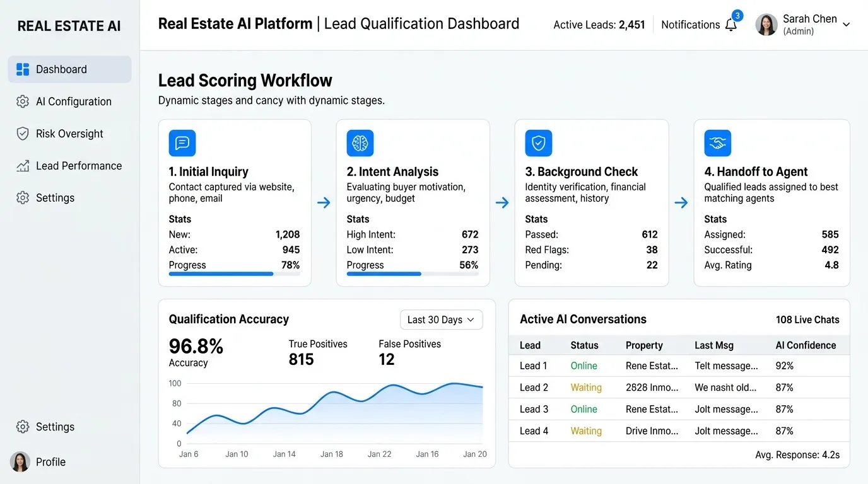The width and height of the screenshot is (868, 484).
Task: Click the 'Lead Scoring Workflow' heading
Action: [x=245, y=81]
